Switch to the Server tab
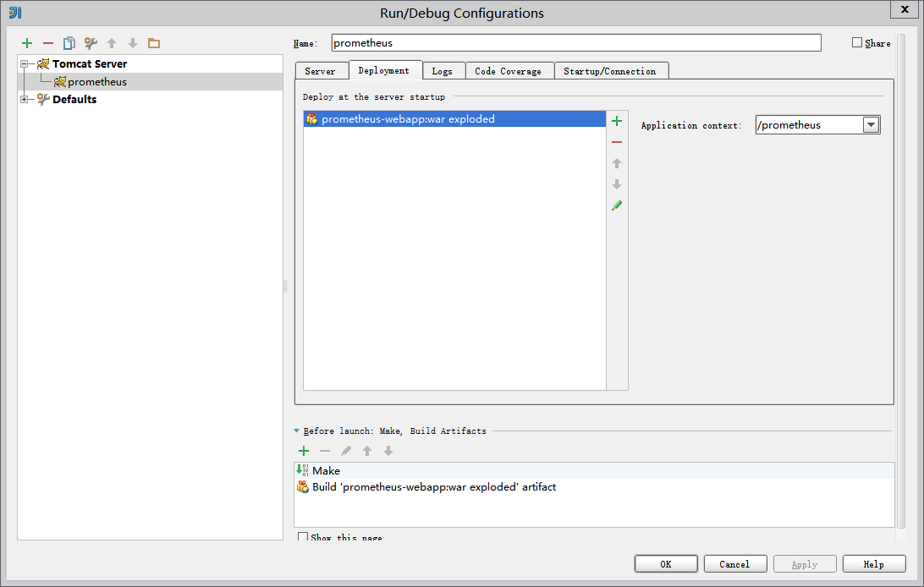924x587 pixels. (320, 71)
